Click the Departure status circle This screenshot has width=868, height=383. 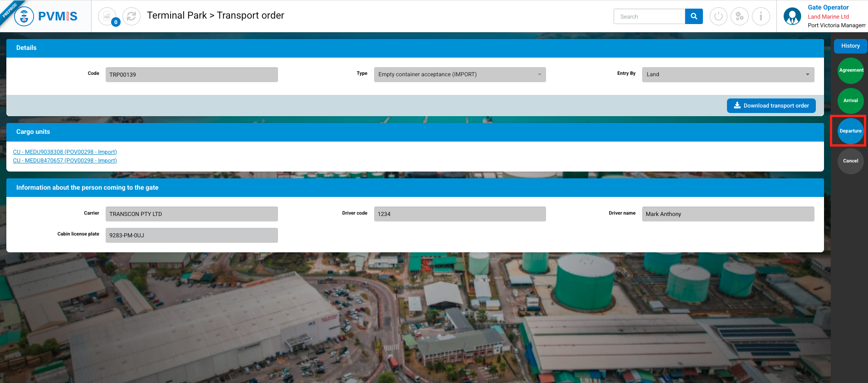pos(850,131)
